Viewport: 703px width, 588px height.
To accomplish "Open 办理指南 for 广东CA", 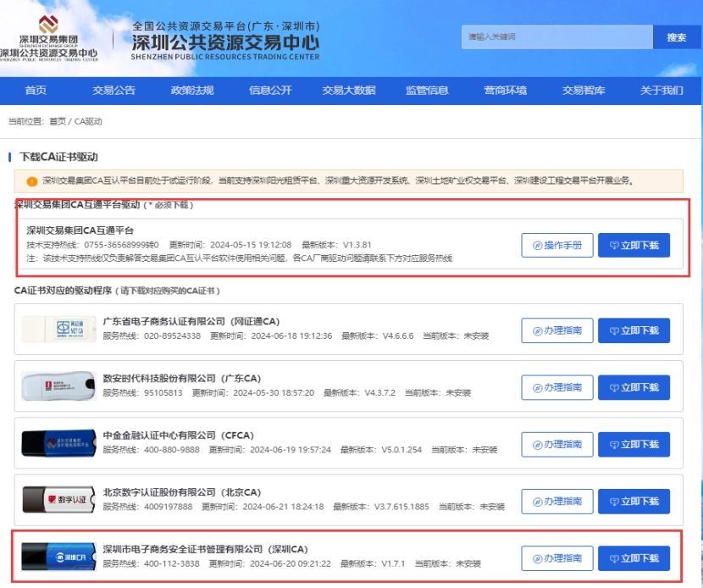I will 556,387.
